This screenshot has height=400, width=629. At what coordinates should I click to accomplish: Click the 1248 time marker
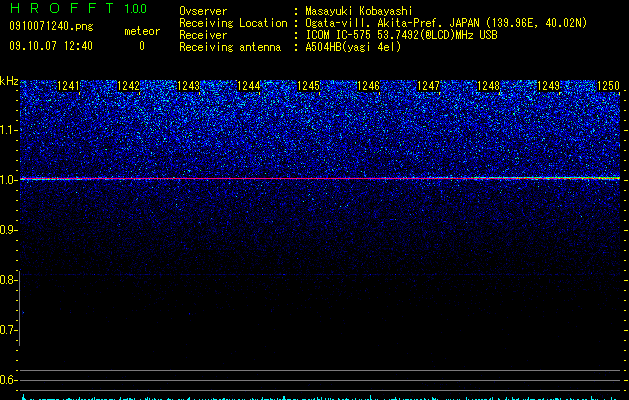tap(489, 86)
